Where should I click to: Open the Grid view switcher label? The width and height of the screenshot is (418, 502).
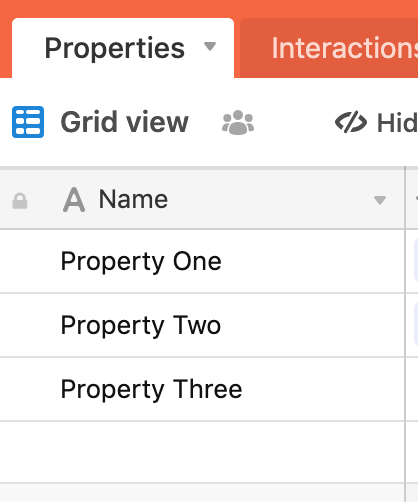[125, 122]
